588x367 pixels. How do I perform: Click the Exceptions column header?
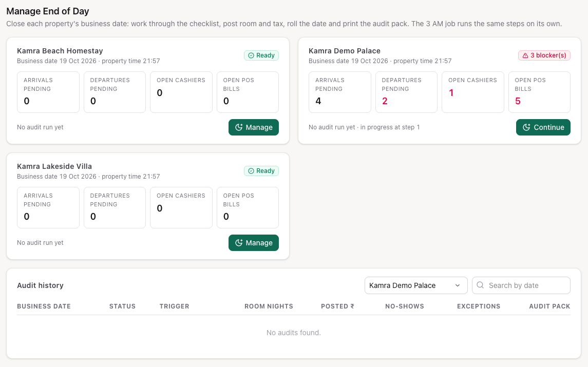[x=479, y=306]
